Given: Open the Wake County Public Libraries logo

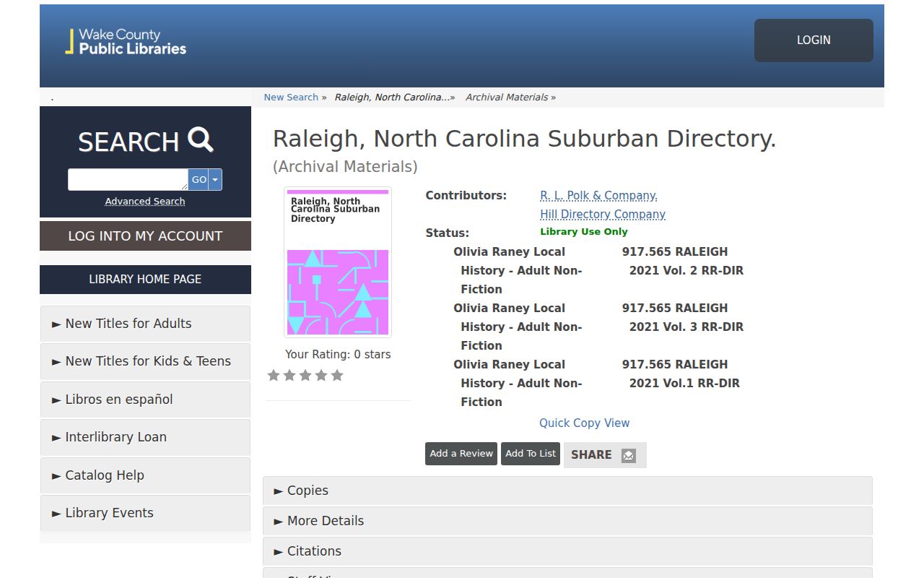Looking at the screenshot, I should 126,42.
